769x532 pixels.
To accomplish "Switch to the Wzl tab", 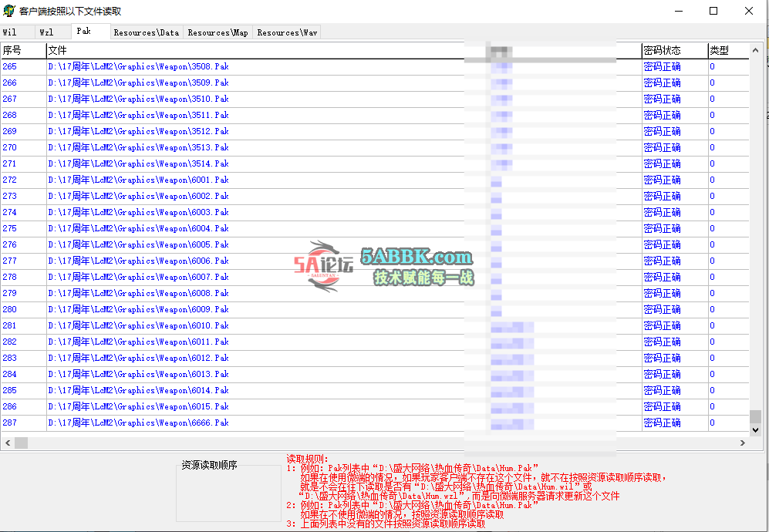I will coord(53,32).
